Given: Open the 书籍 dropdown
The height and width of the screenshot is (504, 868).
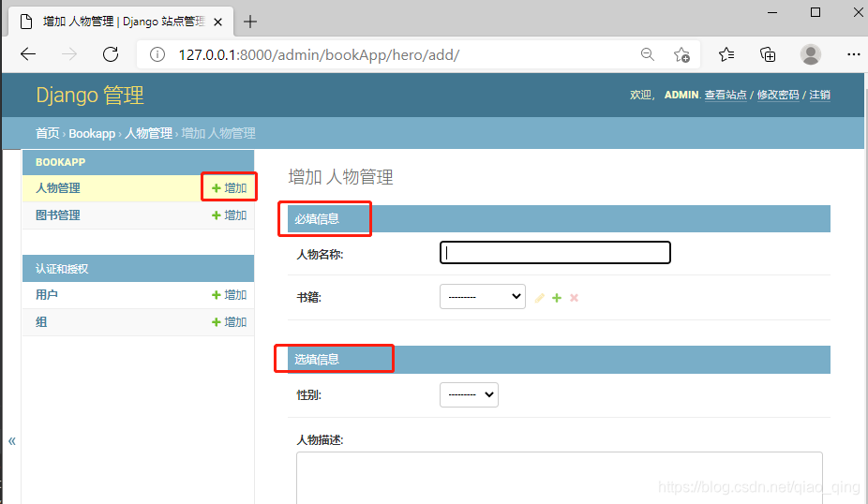Looking at the screenshot, I should pos(483,297).
